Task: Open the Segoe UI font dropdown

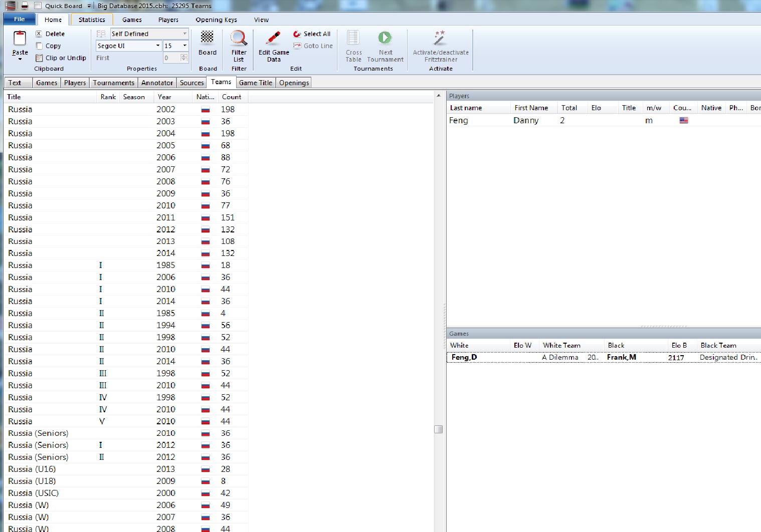Action: [157, 46]
